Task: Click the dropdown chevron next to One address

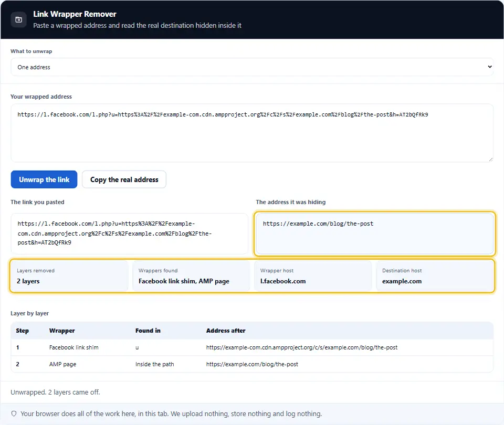Action: 489,67
